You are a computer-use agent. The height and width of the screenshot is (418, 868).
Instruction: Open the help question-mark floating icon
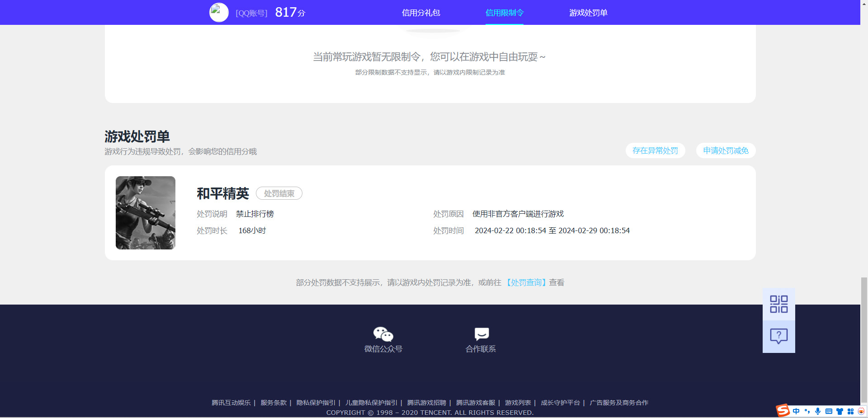tap(778, 336)
